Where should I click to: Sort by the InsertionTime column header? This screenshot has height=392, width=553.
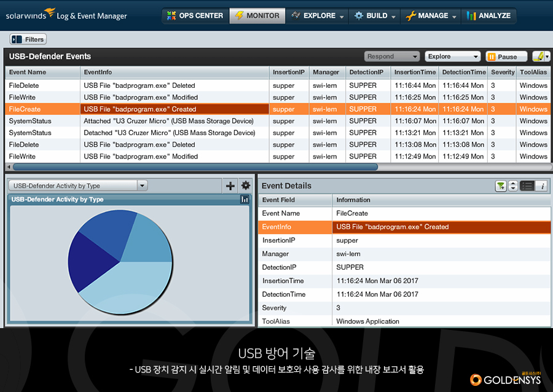(414, 73)
